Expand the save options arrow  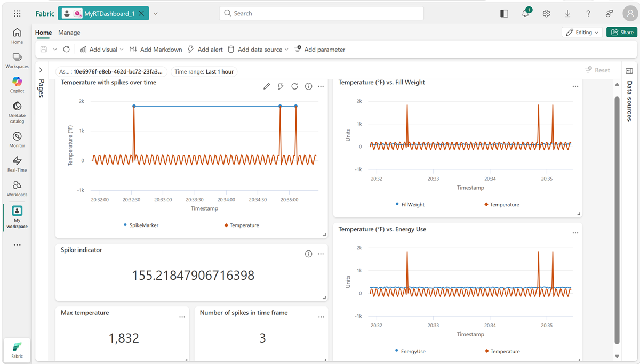tap(54, 50)
